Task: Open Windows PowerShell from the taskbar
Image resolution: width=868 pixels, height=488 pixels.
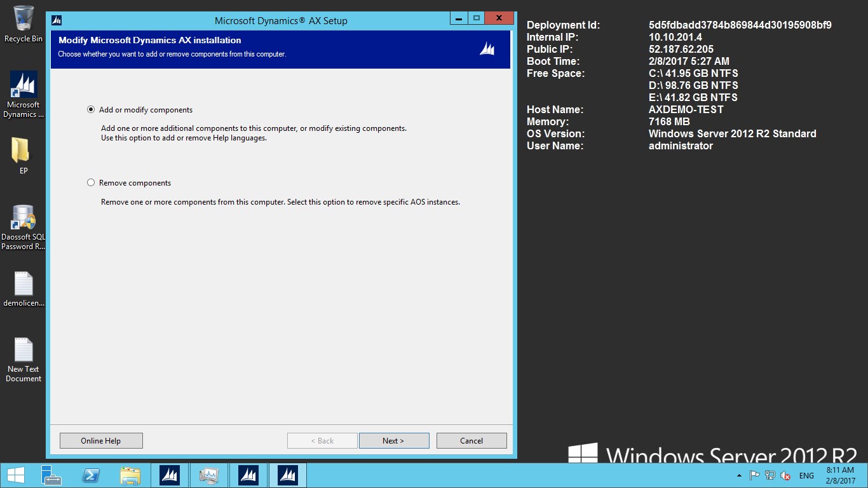Action: pyautogui.click(x=91, y=475)
